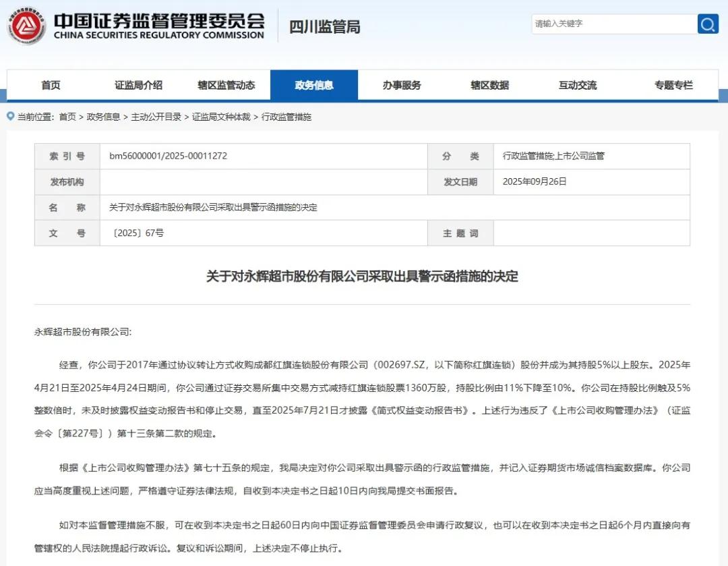
Task: Click the 四川监管局 header text
Action: tap(324, 26)
